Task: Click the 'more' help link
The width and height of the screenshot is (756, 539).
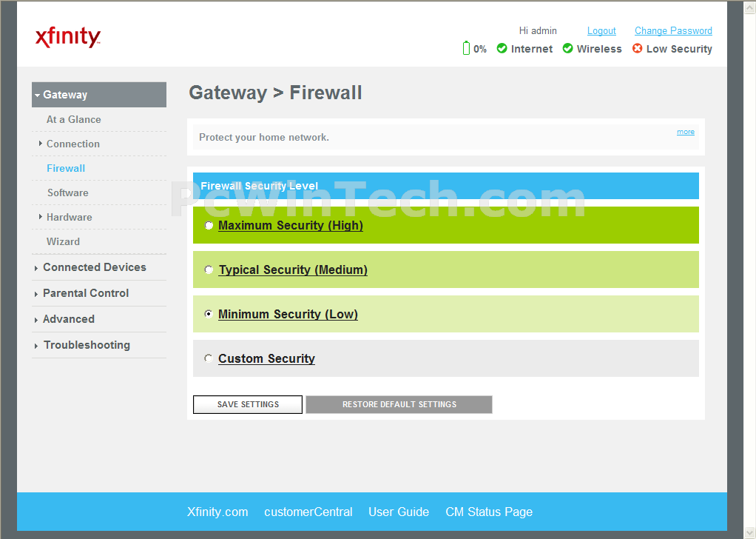Action: (686, 132)
